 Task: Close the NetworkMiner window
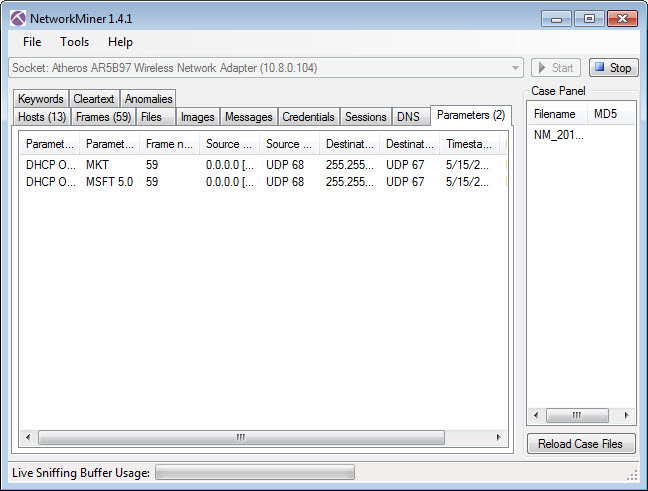coord(622,19)
